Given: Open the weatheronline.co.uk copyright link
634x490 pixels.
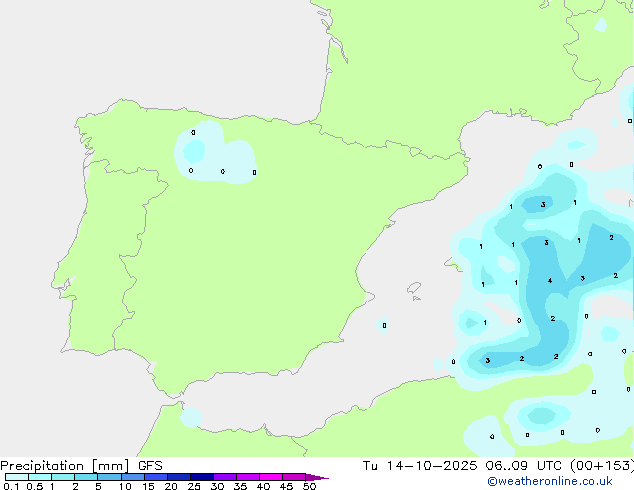Looking at the screenshot, I should pyautogui.click(x=550, y=481).
